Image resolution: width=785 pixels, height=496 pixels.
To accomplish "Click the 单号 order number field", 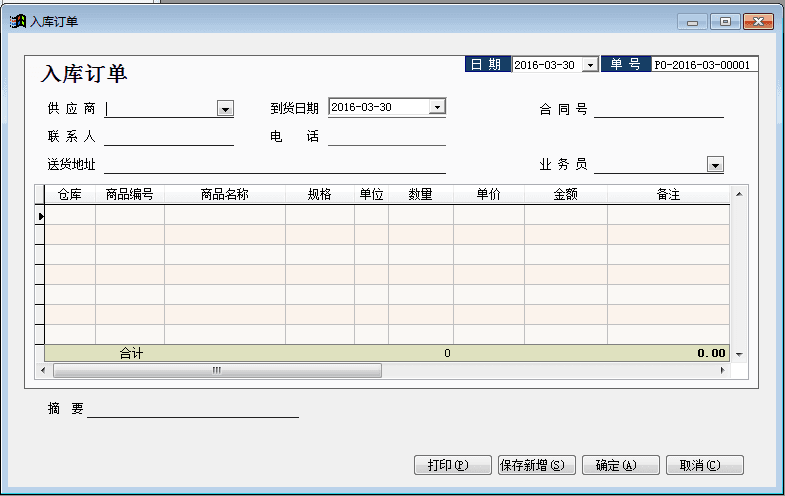I will point(704,65).
